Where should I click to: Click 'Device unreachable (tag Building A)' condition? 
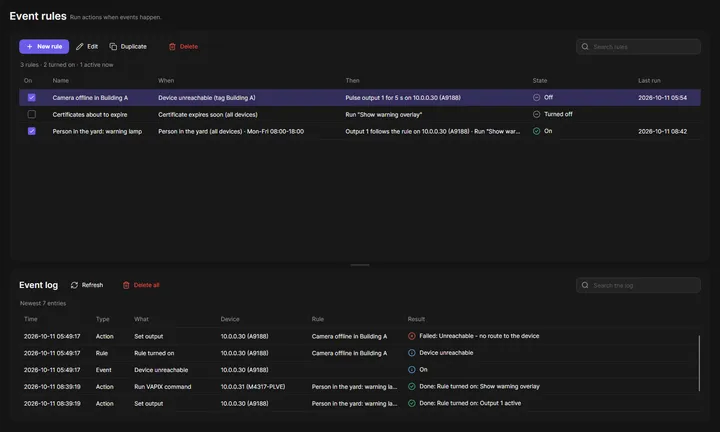207,98
